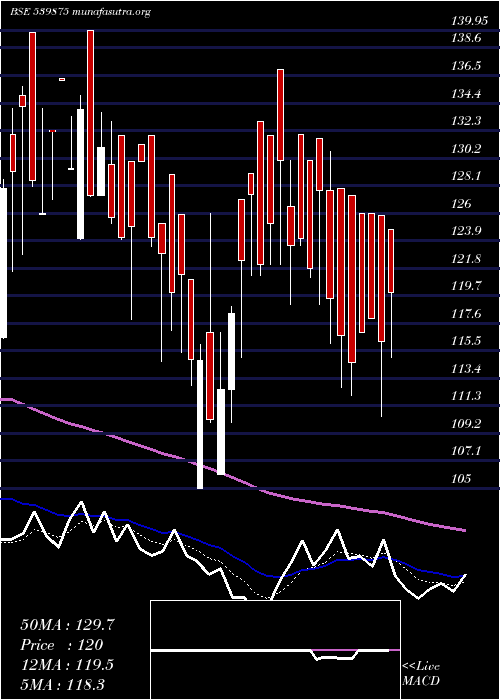
Task: Select the 105 axis value
Action: [x=461, y=479]
